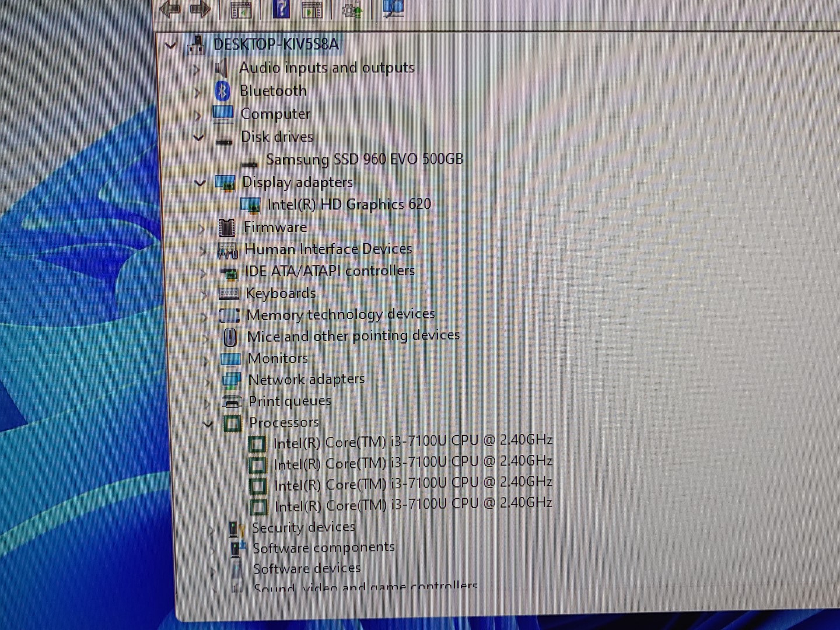Click the Bluetooth logo icon

222,91
